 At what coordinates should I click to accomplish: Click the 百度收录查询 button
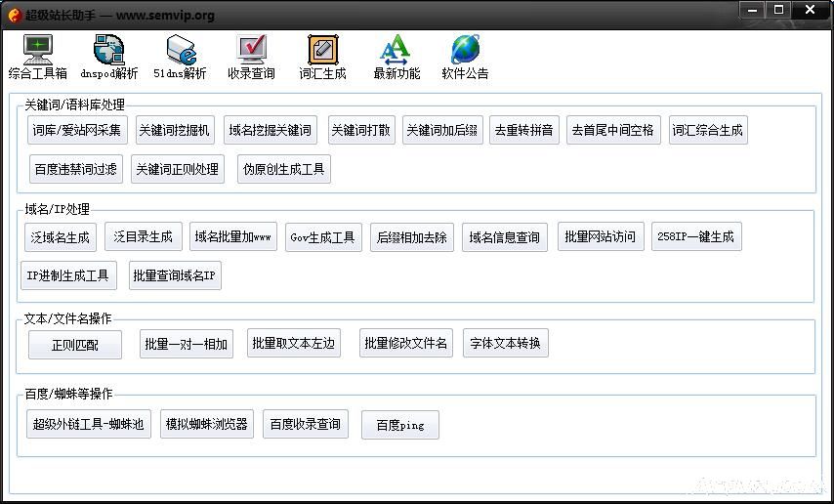306,424
